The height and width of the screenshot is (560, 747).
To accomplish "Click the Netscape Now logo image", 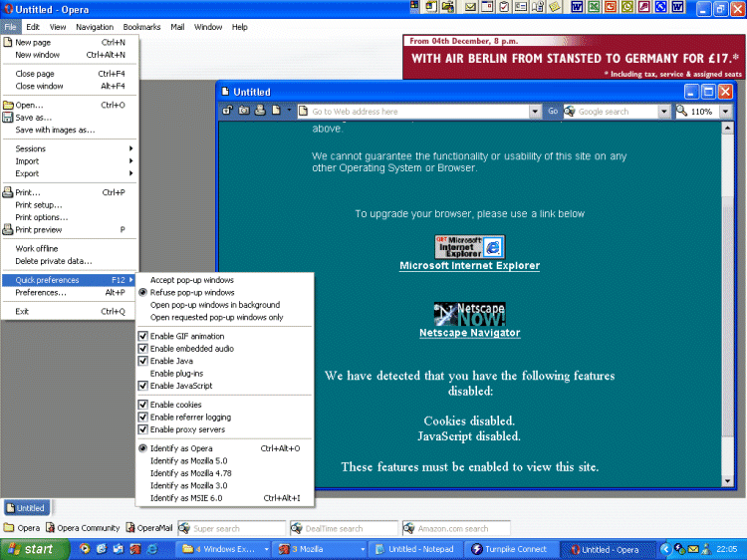I will pyautogui.click(x=470, y=314).
